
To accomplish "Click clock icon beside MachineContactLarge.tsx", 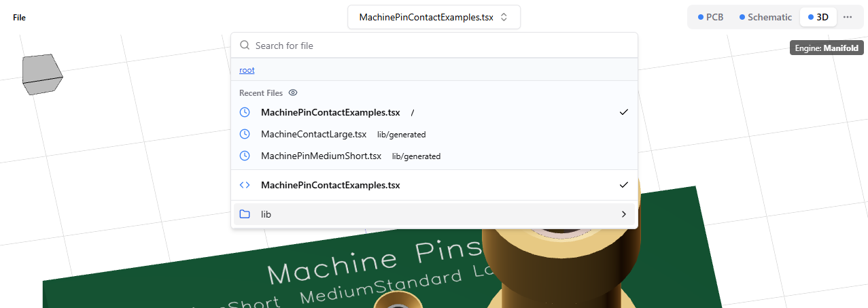I will click(245, 134).
